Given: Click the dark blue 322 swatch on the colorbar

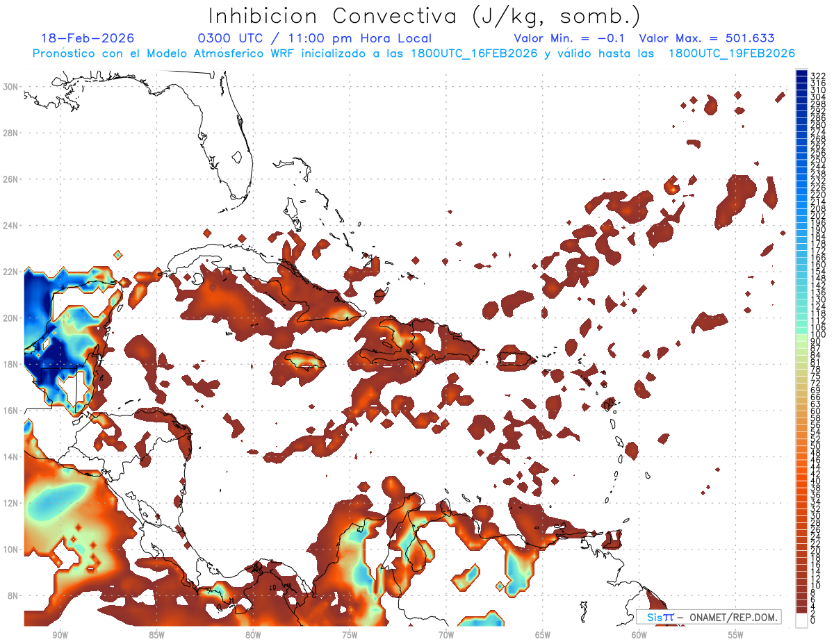Looking at the screenshot, I should coord(801,74).
